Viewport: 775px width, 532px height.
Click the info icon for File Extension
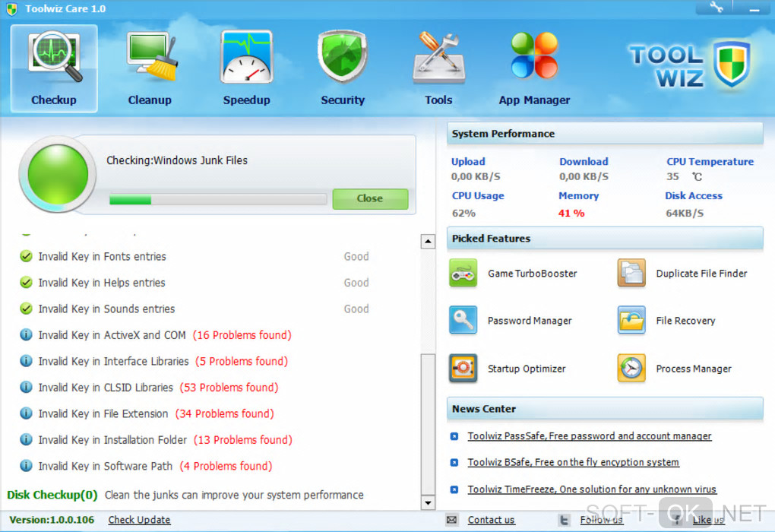26,413
